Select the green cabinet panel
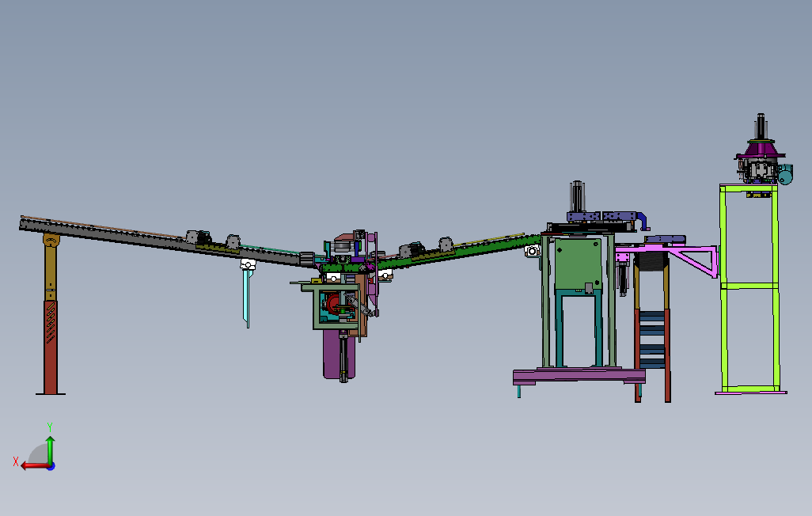 pyautogui.click(x=578, y=264)
